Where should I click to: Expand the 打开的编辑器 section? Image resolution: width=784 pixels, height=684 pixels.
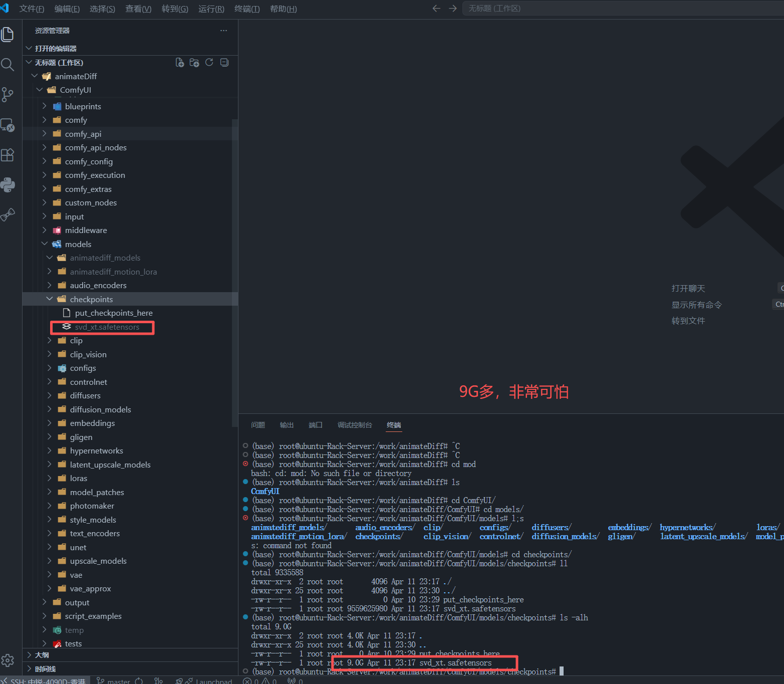(130, 49)
